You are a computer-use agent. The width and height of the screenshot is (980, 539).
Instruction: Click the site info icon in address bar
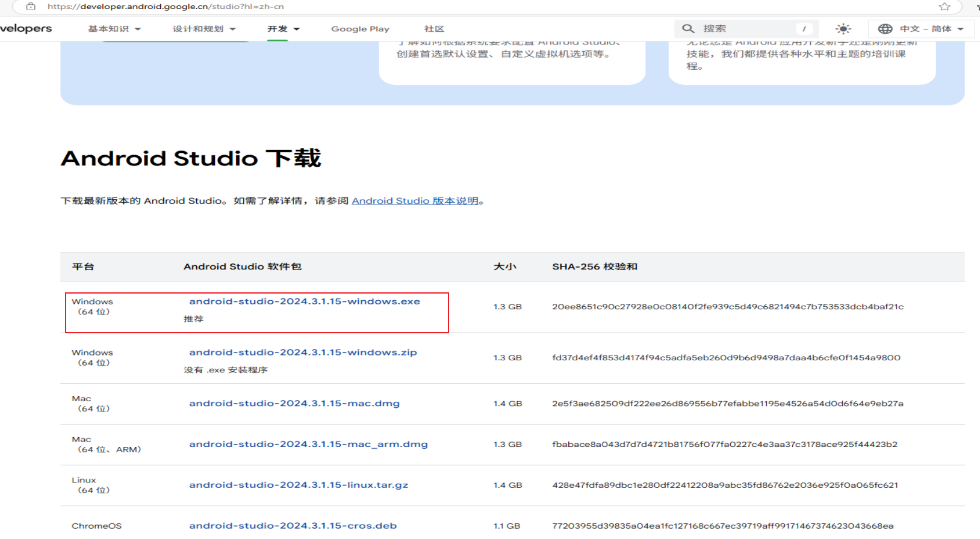[31, 7]
